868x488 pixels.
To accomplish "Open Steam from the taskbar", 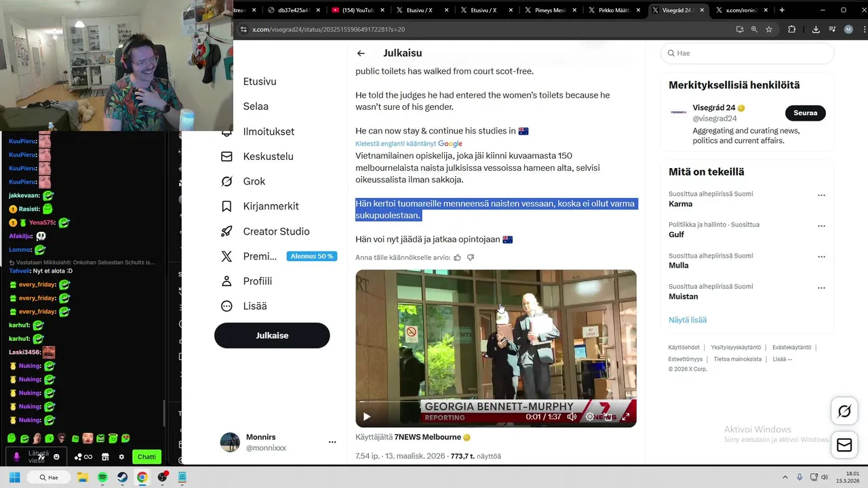I will [122, 477].
